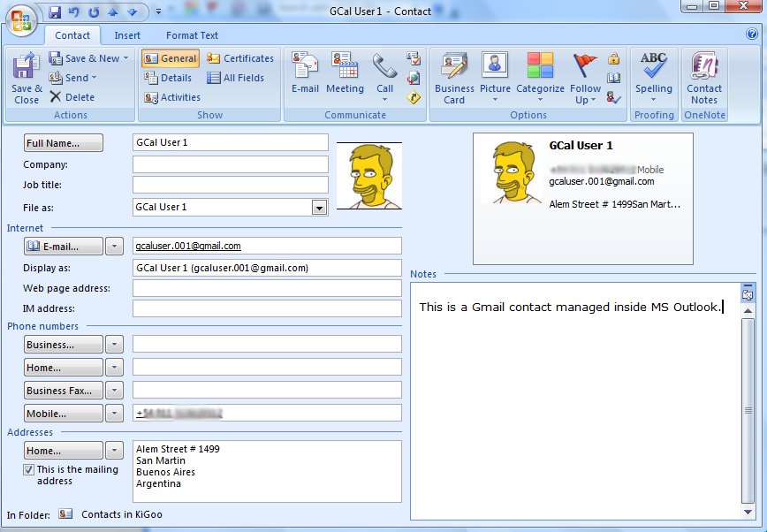767x532 pixels.
Task: Open the Business Fax type dropdown
Action: (115, 391)
